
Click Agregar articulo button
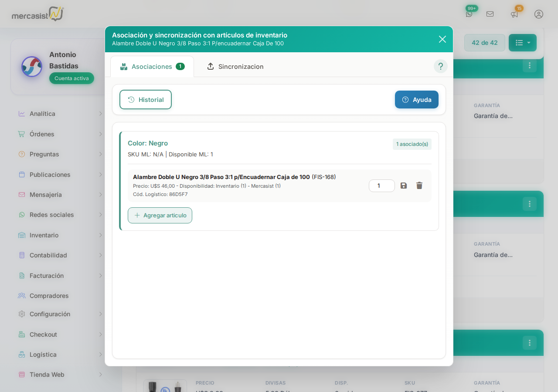click(160, 215)
